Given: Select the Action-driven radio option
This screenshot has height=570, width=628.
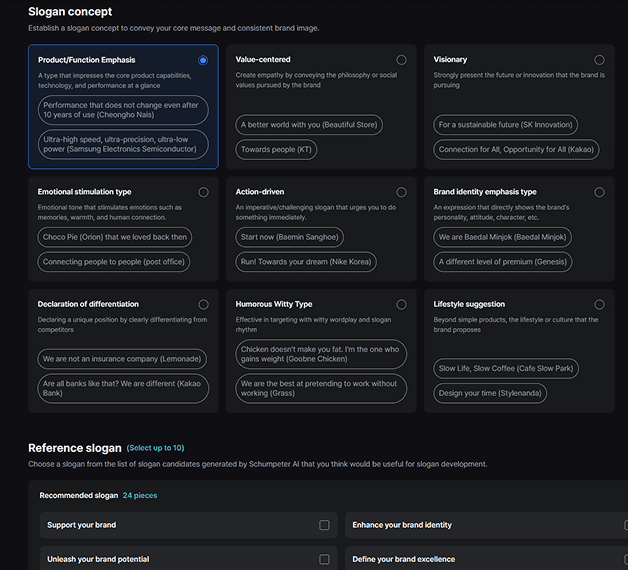Looking at the screenshot, I should pyautogui.click(x=401, y=192).
